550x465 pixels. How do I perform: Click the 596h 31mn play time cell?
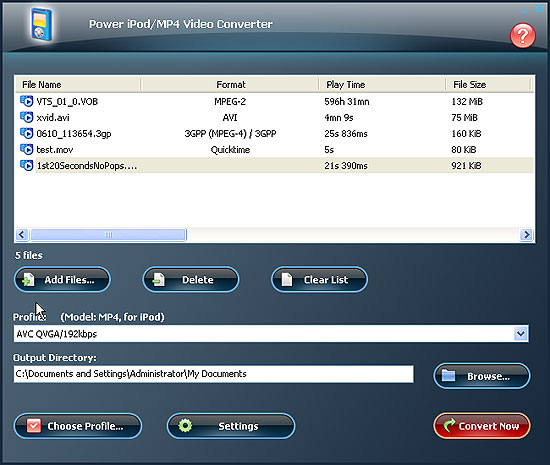coord(347,101)
